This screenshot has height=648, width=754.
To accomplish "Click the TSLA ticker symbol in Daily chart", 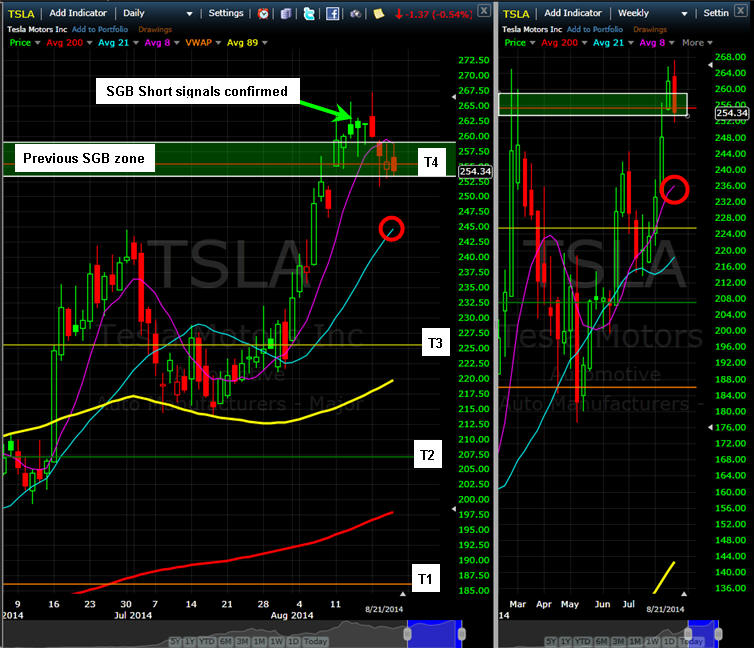I will [21, 14].
